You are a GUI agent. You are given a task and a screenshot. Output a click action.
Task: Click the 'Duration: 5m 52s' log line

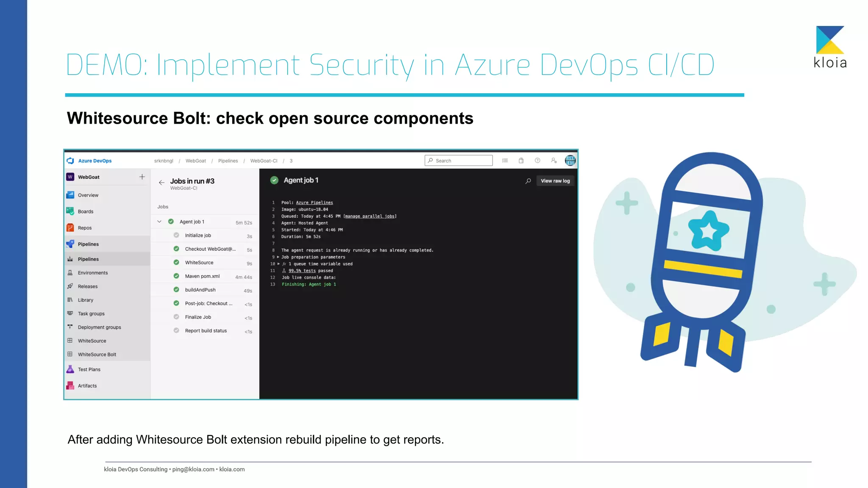(301, 237)
